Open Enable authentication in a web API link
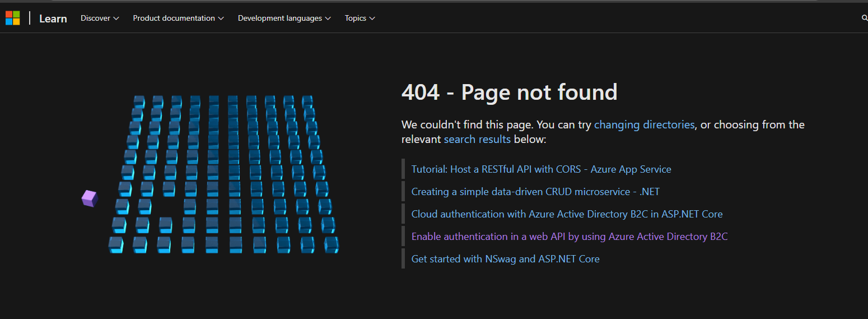Screen dimensions: 868x319 click(570, 237)
